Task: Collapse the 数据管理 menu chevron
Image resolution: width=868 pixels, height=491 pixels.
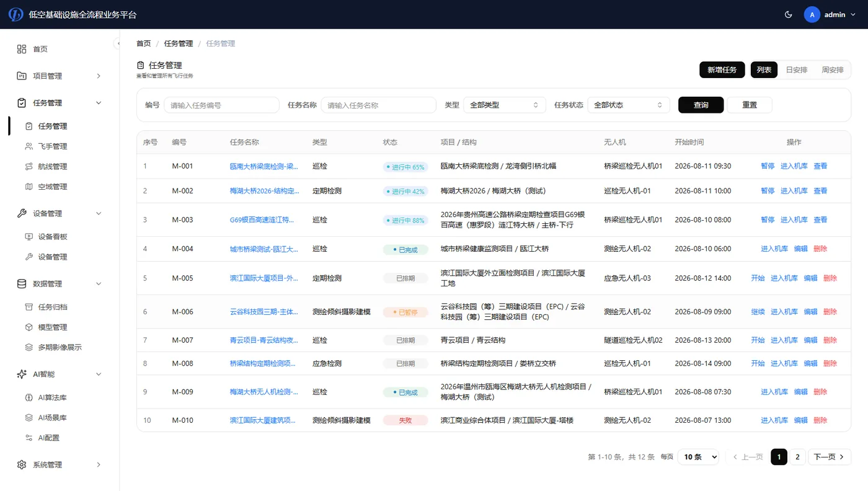Action: (x=99, y=283)
